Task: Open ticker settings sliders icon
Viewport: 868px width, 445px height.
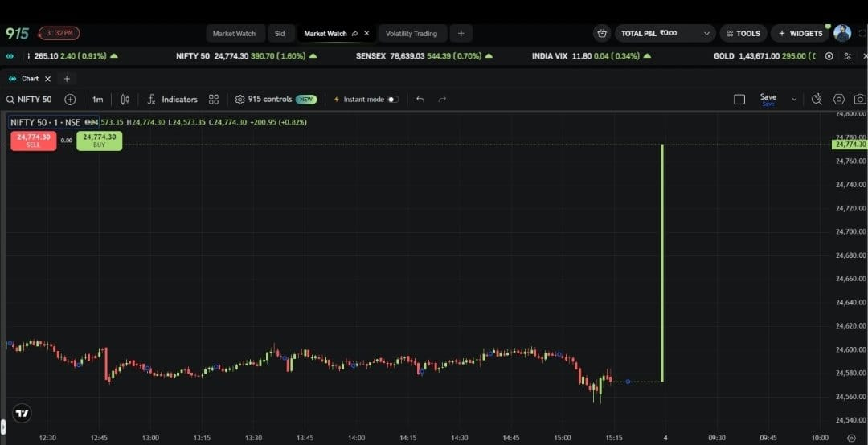Action: pos(848,56)
